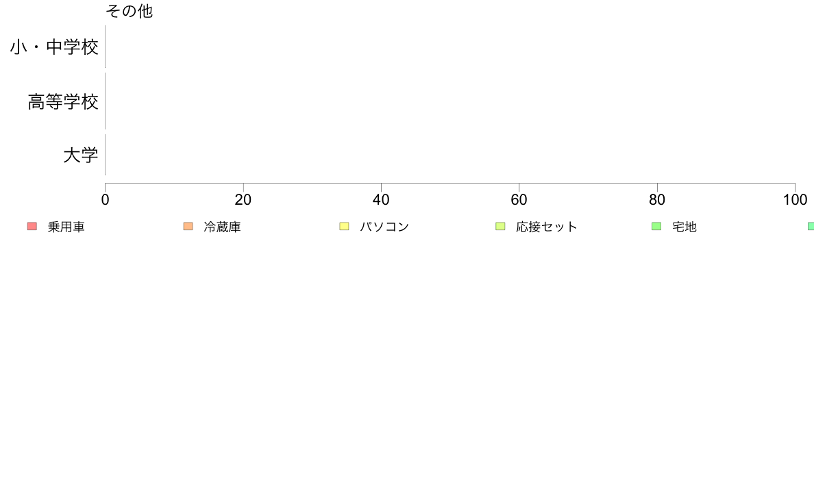The height and width of the screenshot is (504, 814).
Task: Click the 100 tick on x-axis
Action: pos(795,200)
